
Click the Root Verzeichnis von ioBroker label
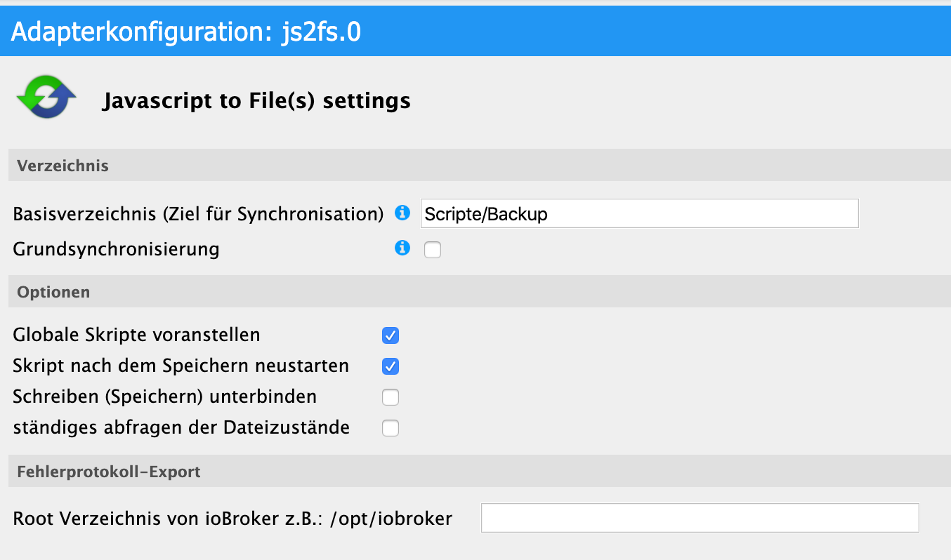tap(232, 519)
